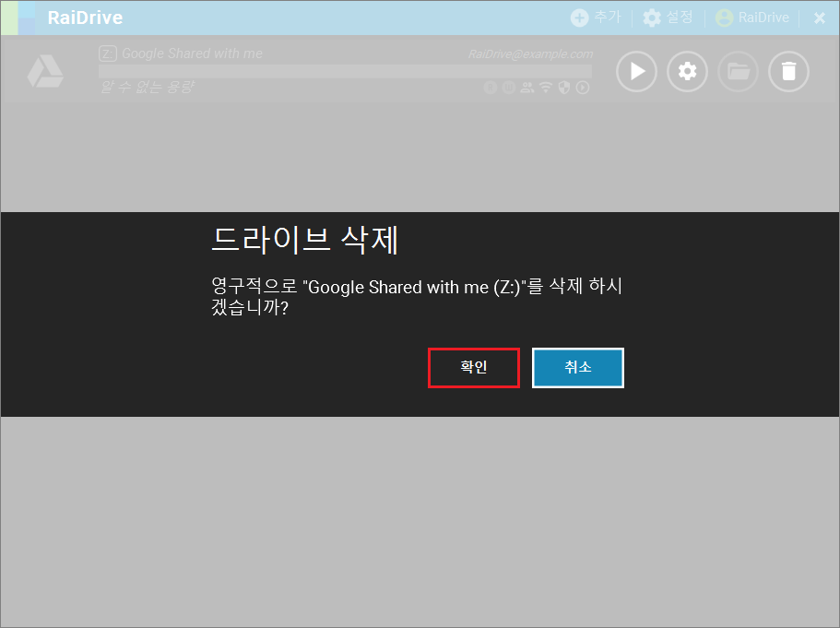Confirm deletion with the 확인 button
This screenshot has width=840, height=628.
pos(474,368)
